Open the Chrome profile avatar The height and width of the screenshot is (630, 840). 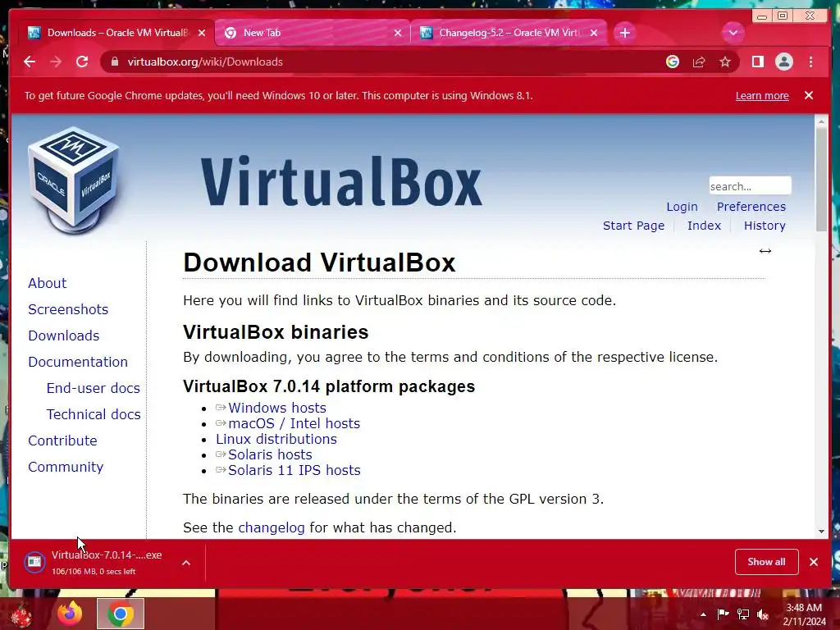pyautogui.click(x=783, y=62)
